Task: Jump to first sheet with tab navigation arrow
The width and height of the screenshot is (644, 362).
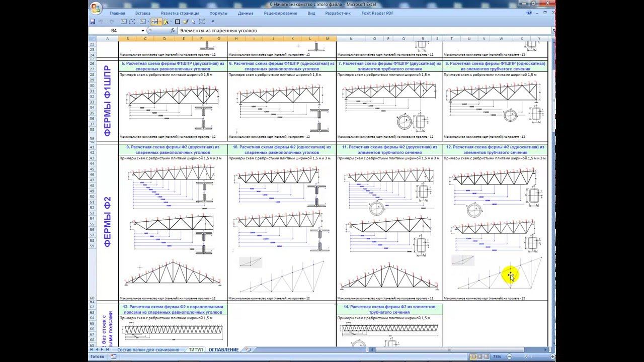Action: coord(92,349)
